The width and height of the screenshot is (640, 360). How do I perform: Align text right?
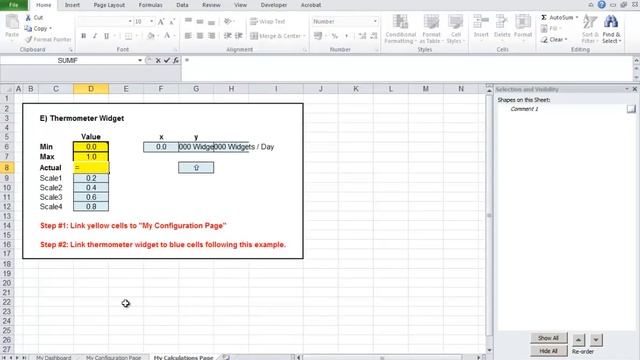pos(211,36)
